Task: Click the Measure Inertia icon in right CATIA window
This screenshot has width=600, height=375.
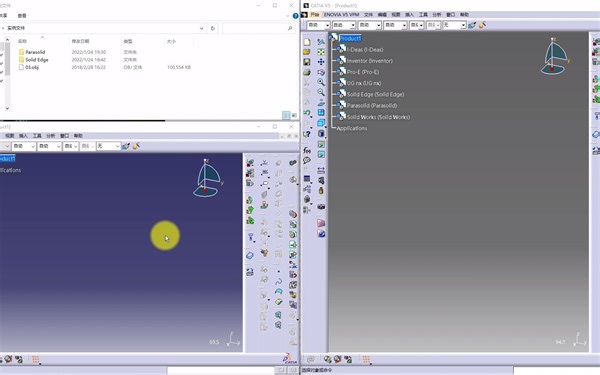Action: click(x=321, y=190)
